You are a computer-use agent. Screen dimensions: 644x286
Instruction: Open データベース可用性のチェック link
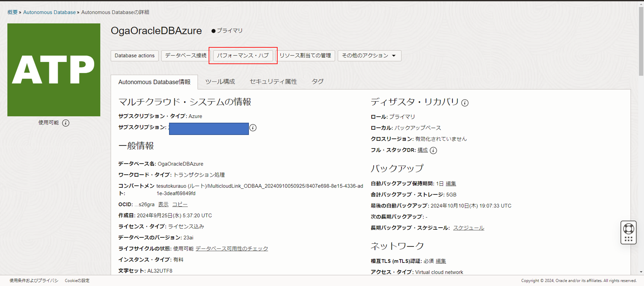232,249
